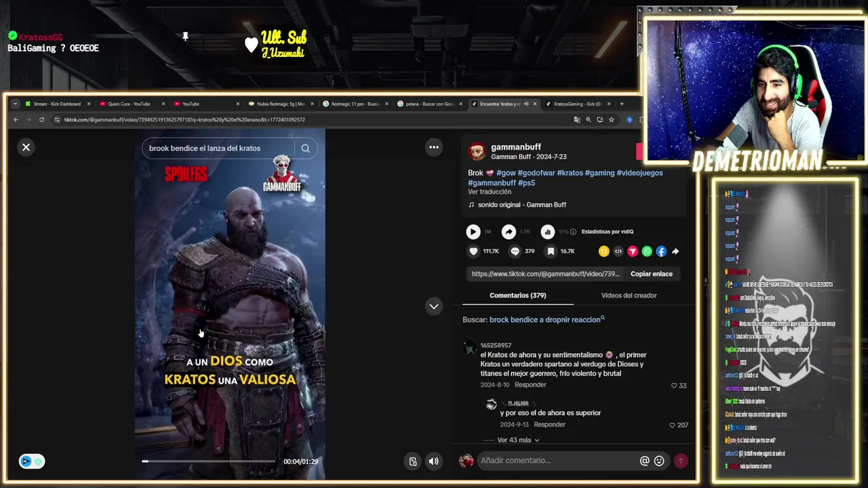This screenshot has height=488, width=868.
Task: Switch to Redmagic 11 pro search tab
Action: click(355, 104)
